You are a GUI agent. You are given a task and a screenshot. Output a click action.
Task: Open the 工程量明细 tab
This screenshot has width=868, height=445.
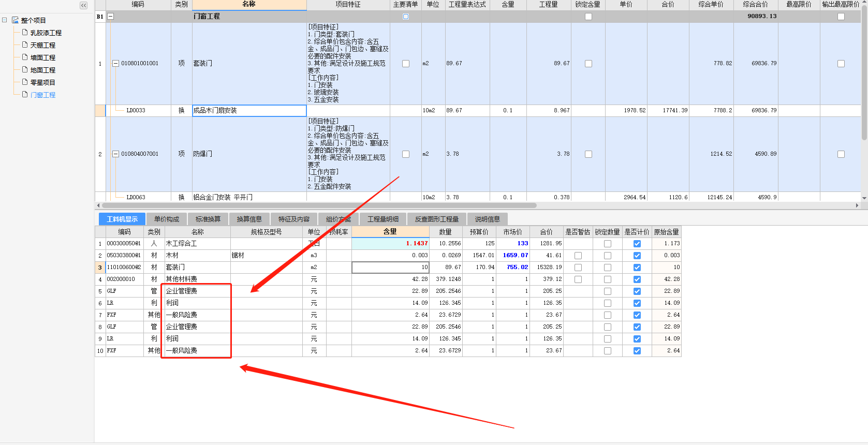[x=383, y=219]
